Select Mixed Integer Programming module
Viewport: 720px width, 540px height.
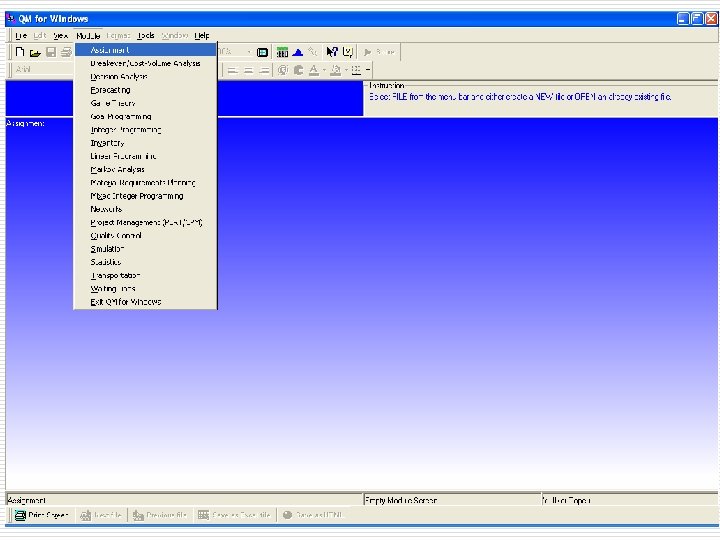click(x=145, y=196)
